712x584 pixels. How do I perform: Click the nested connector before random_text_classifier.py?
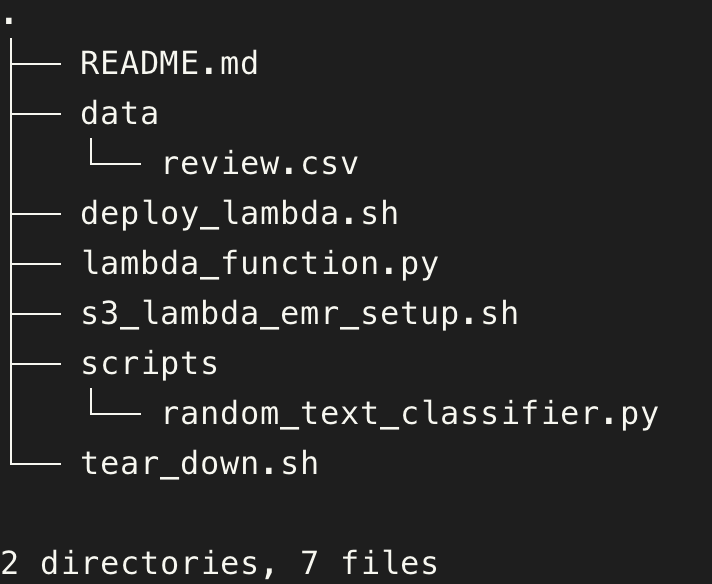point(116,410)
